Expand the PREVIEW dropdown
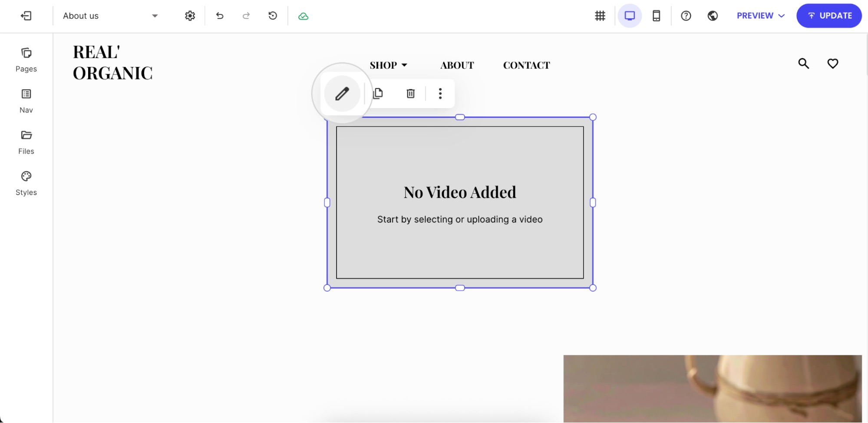 761,16
